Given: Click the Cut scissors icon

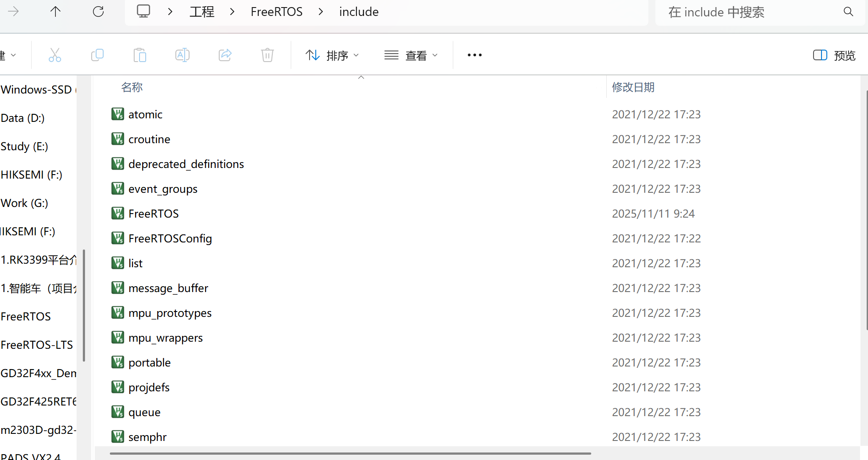Looking at the screenshot, I should coord(55,55).
